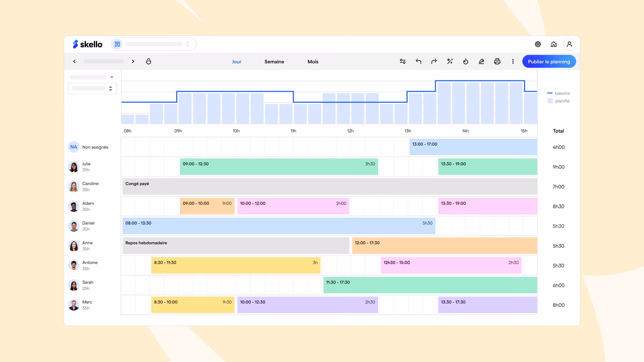Click Caroline's avatar photo

point(74,186)
